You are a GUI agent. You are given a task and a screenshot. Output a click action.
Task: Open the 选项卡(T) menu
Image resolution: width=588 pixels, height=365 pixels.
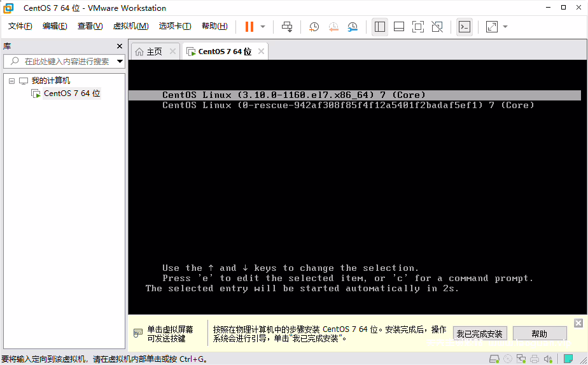point(175,26)
